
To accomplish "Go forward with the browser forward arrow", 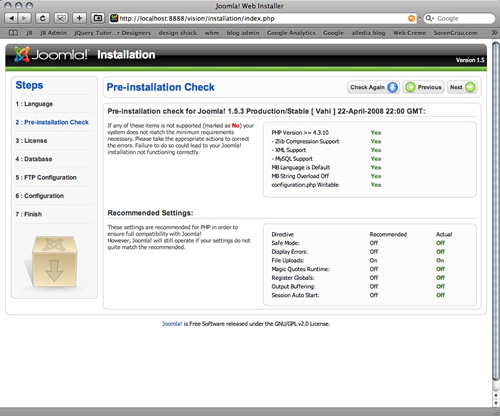I will coord(24,18).
